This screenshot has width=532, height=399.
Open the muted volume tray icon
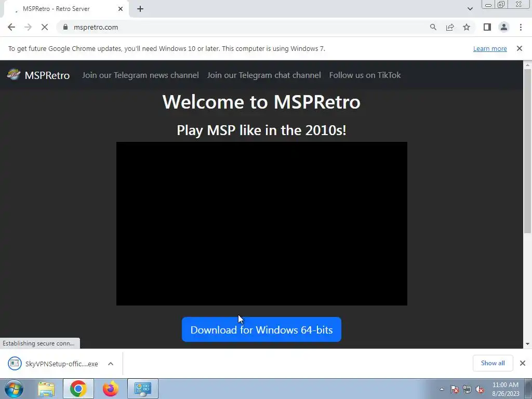click(480, 389)
